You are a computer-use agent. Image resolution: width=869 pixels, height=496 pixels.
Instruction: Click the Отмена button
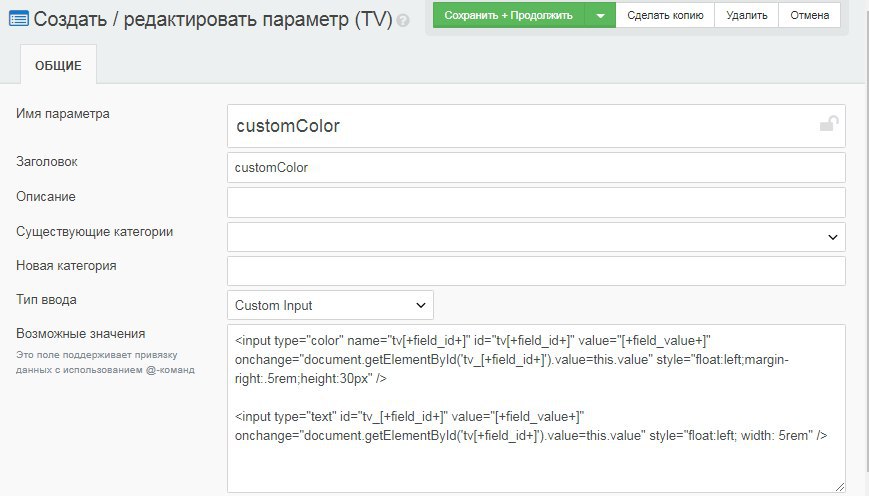(809, 15)
